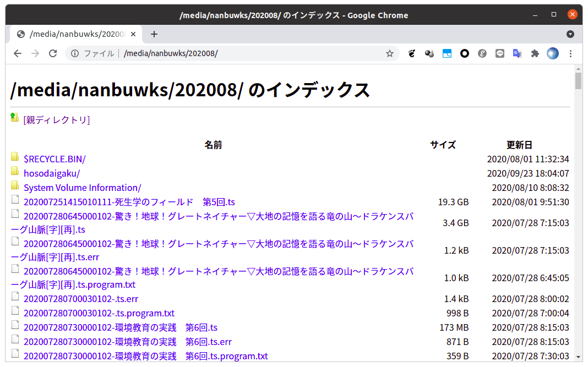Click the date 2020/08/01 11:32:34
588x367 pixels.
coord(528,160)
